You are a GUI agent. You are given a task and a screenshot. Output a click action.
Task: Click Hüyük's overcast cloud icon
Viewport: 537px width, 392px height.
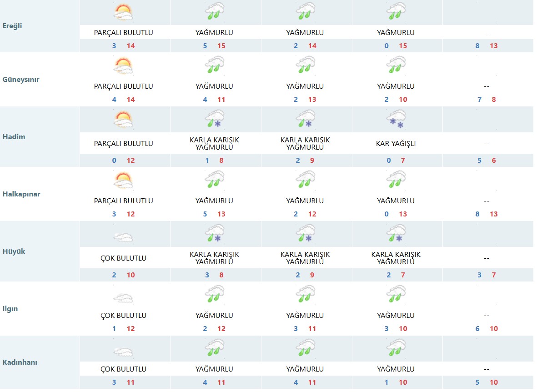[123, 237]
